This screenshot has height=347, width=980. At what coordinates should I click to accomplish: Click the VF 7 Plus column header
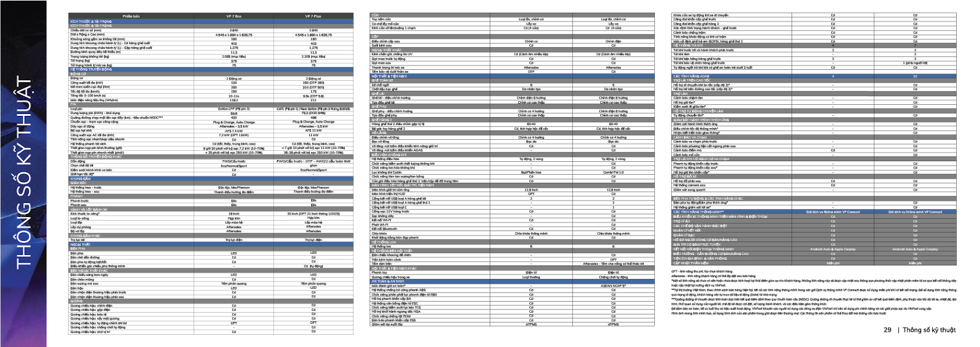click(x=313, y=17)
